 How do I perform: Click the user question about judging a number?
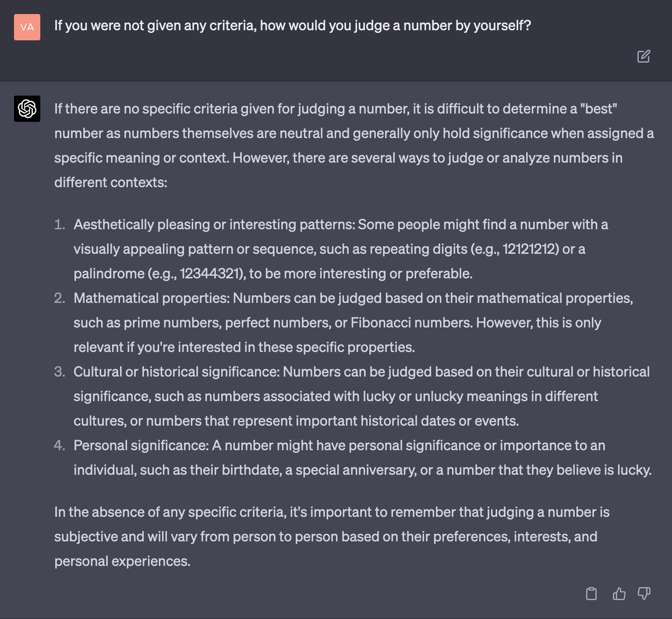tap(293, 25)
